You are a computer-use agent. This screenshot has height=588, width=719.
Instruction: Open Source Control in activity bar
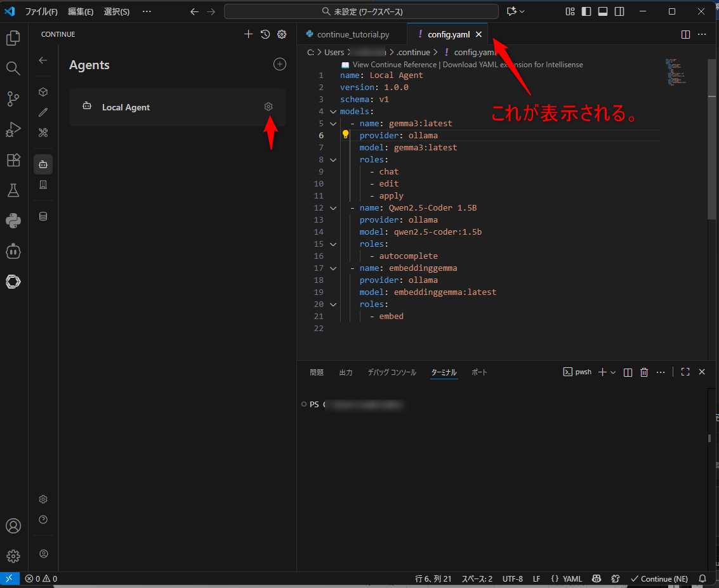point(13,99)
